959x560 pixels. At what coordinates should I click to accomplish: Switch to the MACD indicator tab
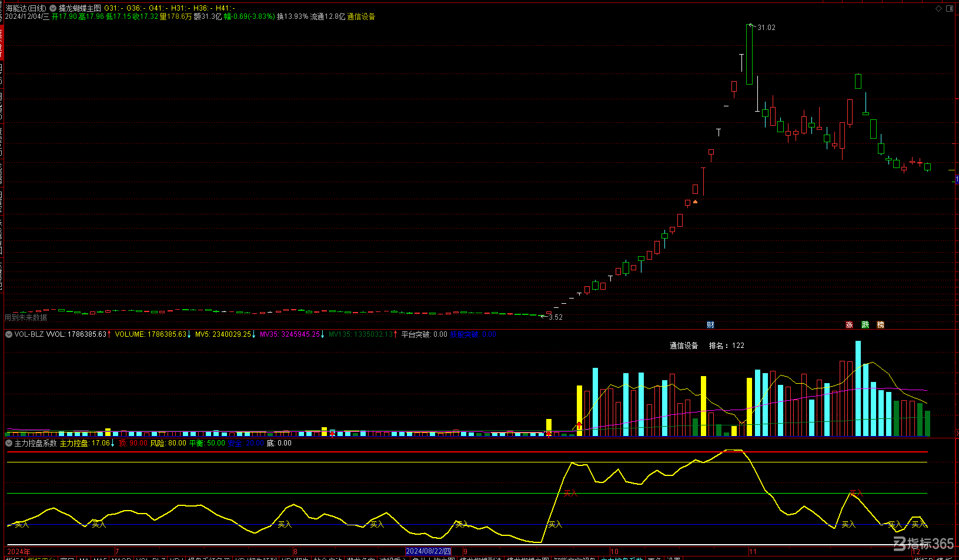click(x=122, y=558)
